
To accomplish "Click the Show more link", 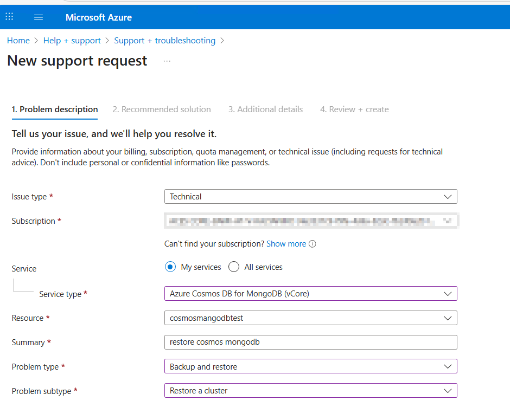I will [x=286, y=244].
